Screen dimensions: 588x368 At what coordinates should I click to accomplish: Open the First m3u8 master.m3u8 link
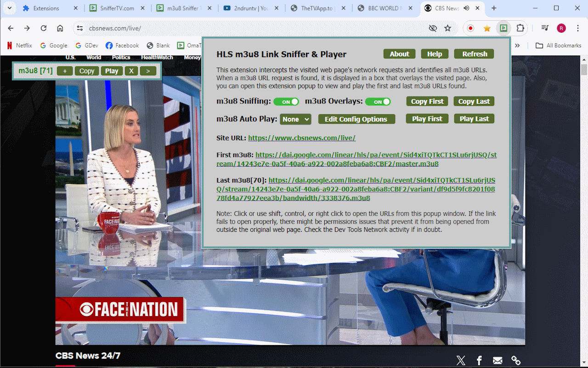tap(356, 159)
